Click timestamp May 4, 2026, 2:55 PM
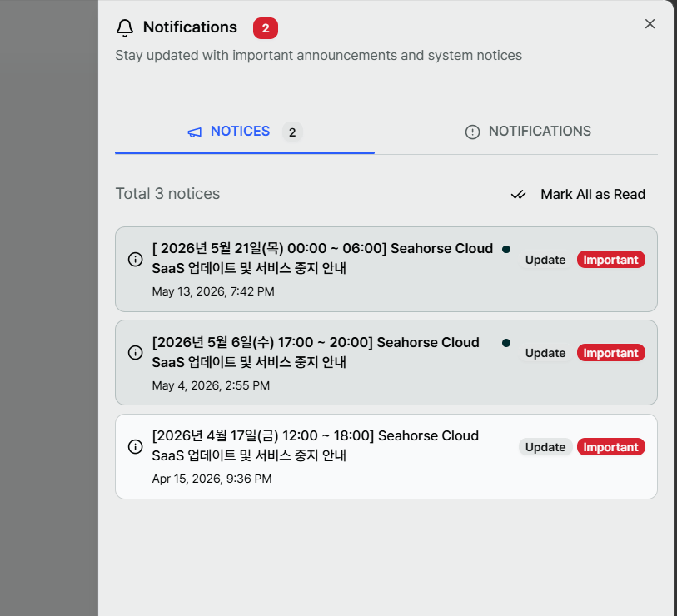 pyautogui.click(x=211, y=385)
